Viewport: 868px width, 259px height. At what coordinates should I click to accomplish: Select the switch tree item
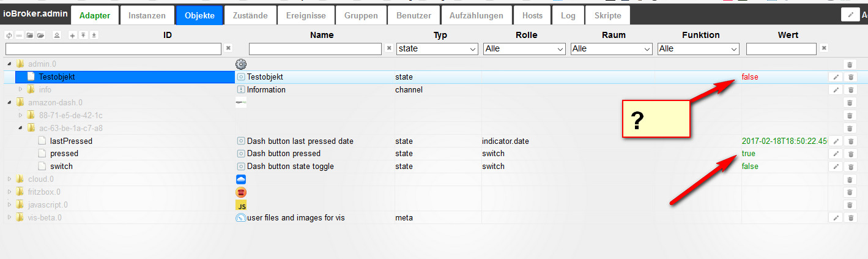(61, 167)
